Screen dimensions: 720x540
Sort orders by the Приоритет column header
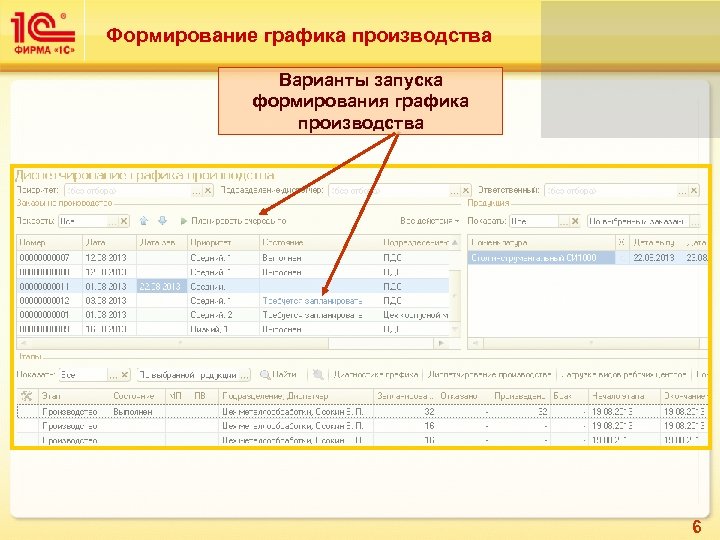tap(223, 242)
